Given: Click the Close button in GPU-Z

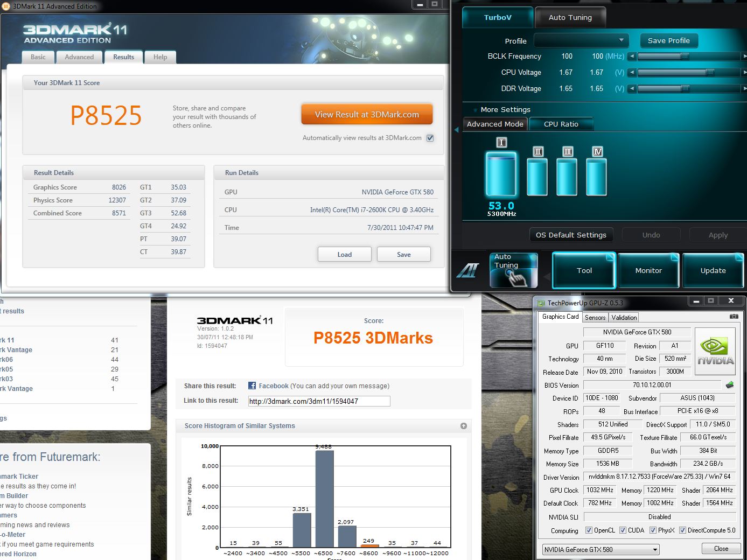Looking at the screenshot, I should pos(721,549).
